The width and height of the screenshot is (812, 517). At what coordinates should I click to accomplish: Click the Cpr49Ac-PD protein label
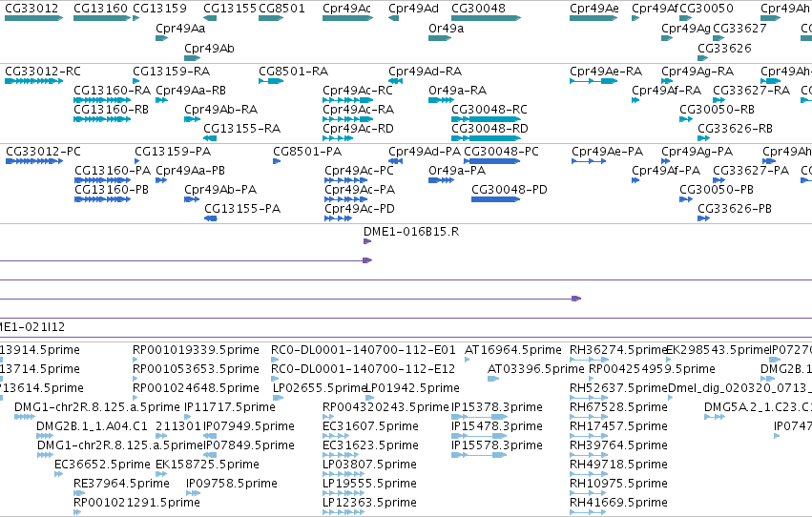click(x=360, y=209)
